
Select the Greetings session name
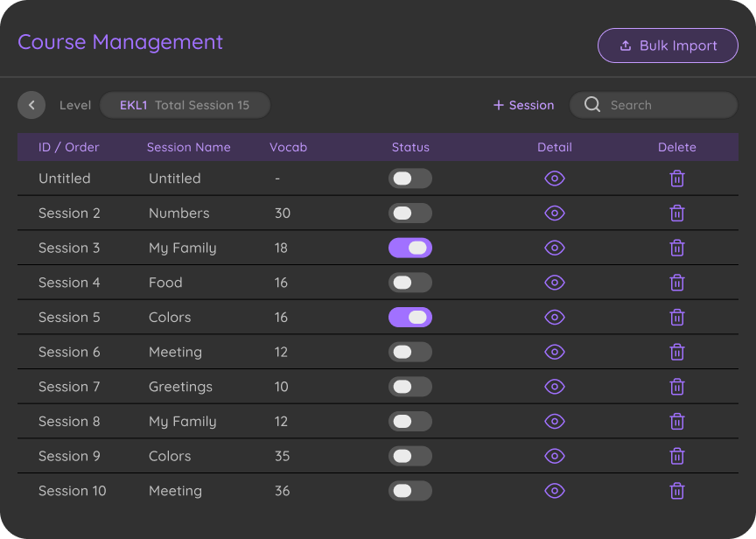click(180, 387)
